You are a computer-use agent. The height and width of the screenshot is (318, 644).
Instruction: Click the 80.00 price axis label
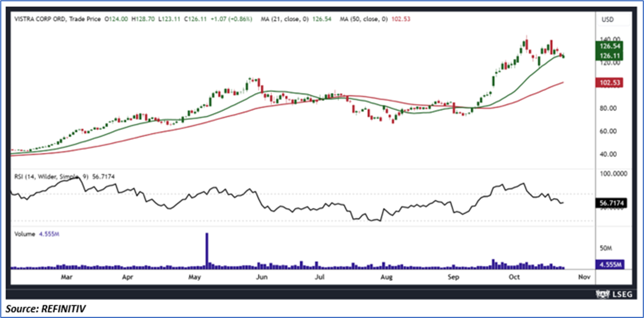[608, 108]
